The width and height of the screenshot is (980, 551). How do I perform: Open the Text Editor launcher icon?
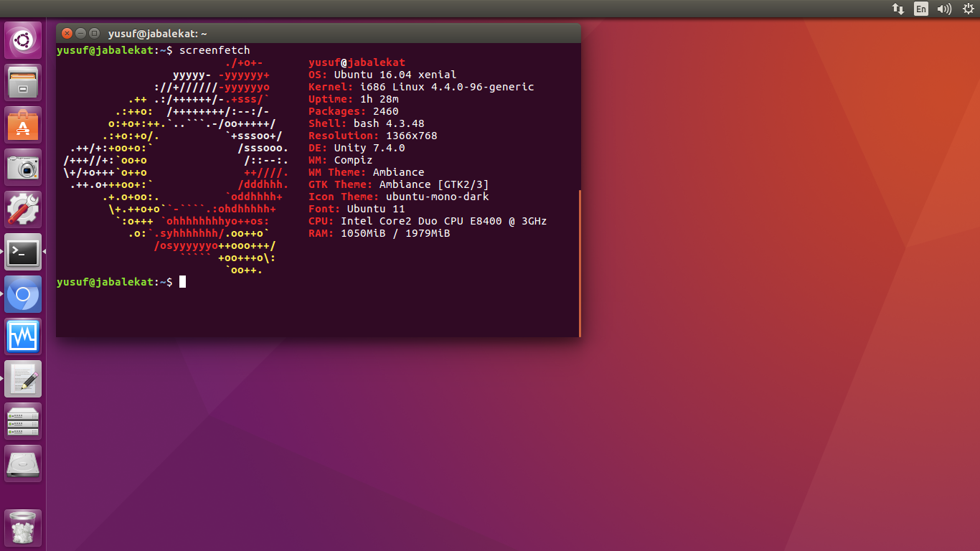(x=23, y=379)
